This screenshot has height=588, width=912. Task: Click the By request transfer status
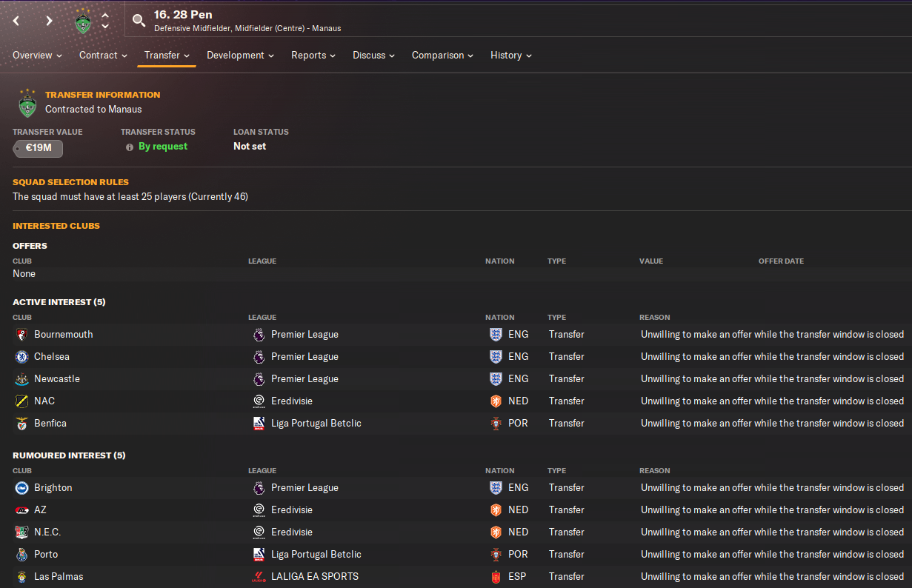pos(163,147)
